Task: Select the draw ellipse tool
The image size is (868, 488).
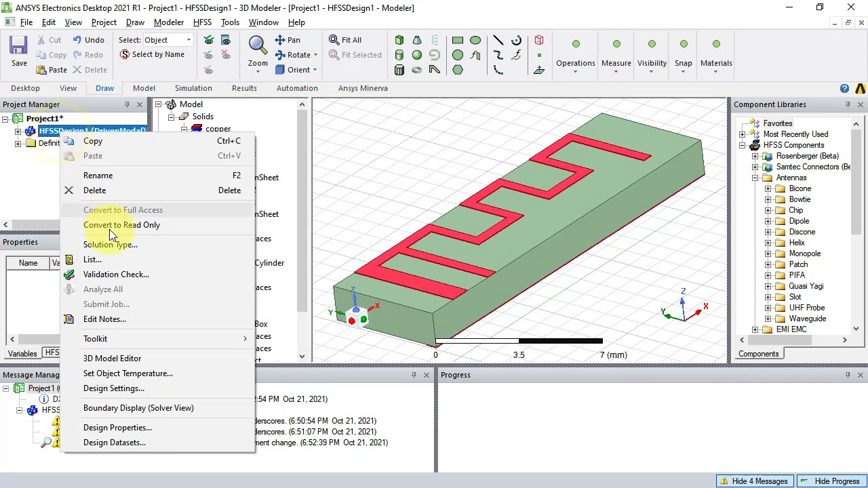Action: [x=475, y=40]
